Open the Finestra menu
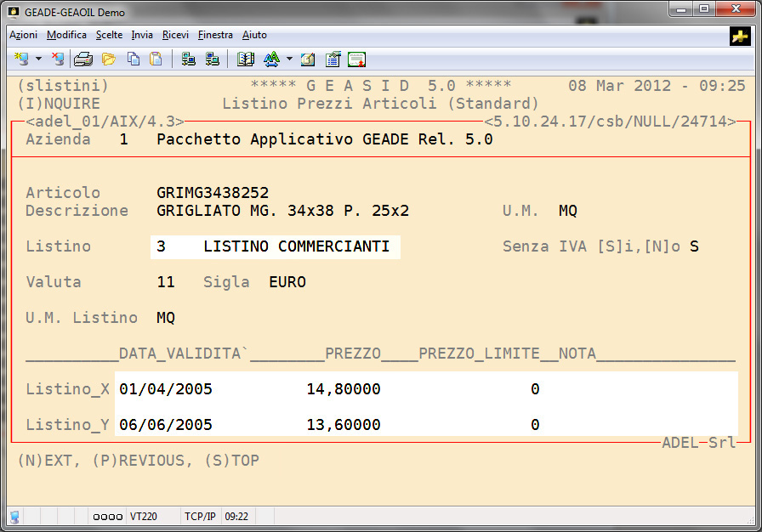The height and width of the screenshot is (532, 762). click(215, 35)
